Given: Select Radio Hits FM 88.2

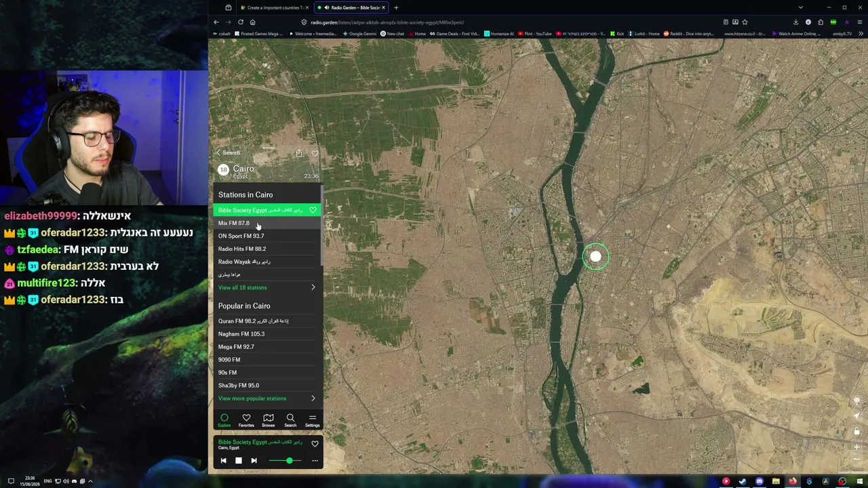Looking at the screenshot, I should (267, 249).
